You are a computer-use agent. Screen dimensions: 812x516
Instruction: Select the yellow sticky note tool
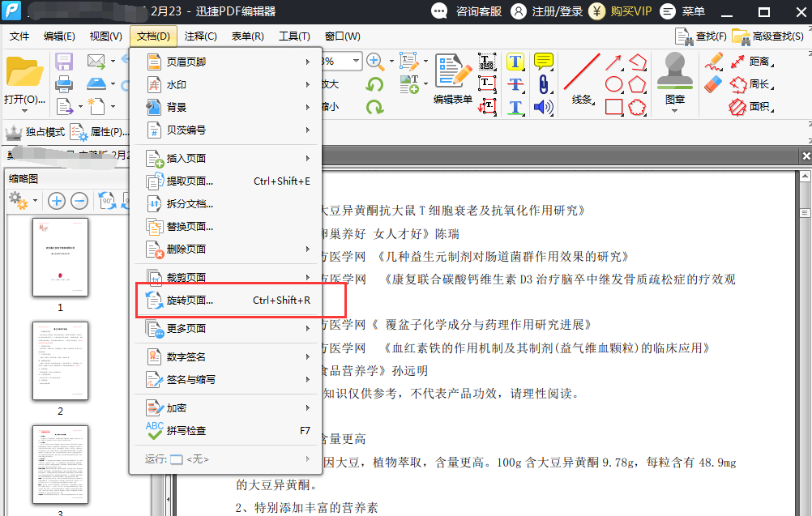pyautogui.click(x=543, y=62)
